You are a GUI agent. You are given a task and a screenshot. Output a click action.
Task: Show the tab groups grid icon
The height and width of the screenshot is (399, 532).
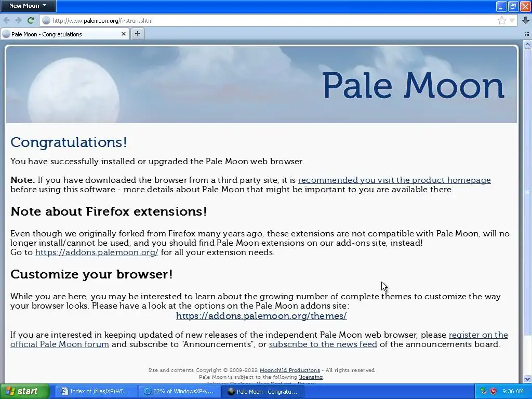(527, 34)
